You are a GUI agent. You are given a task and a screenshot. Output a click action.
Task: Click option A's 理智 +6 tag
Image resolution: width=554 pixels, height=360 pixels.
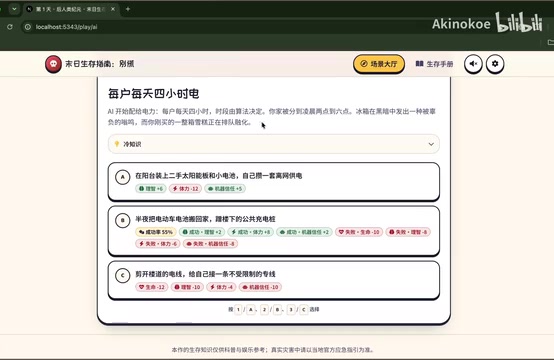151,189
